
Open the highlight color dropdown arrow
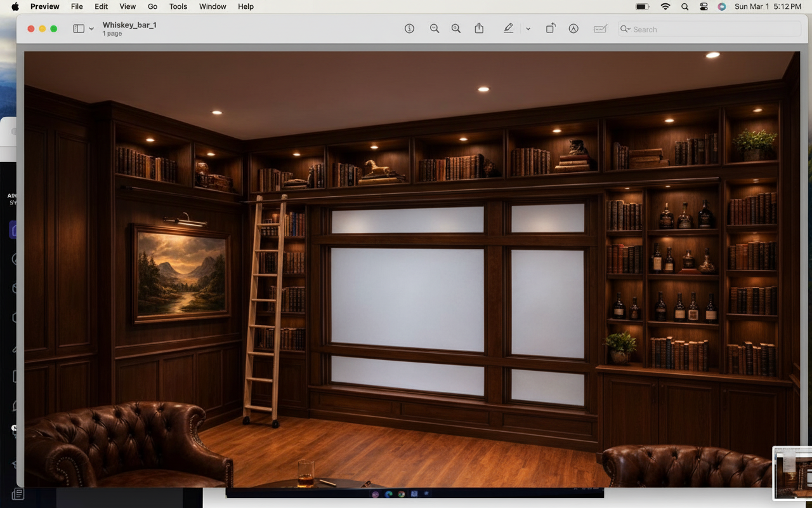pyautogui.click(x=528, y=29)
